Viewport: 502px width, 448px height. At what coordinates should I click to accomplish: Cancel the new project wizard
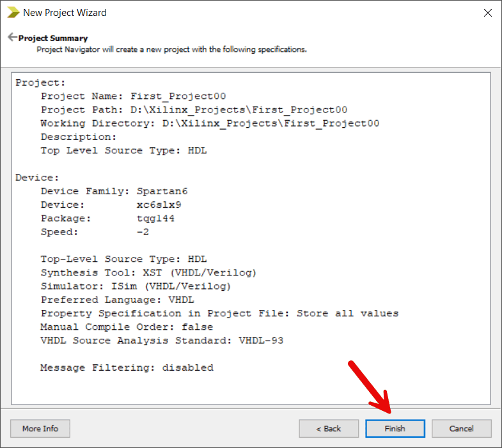click(461, 428)
